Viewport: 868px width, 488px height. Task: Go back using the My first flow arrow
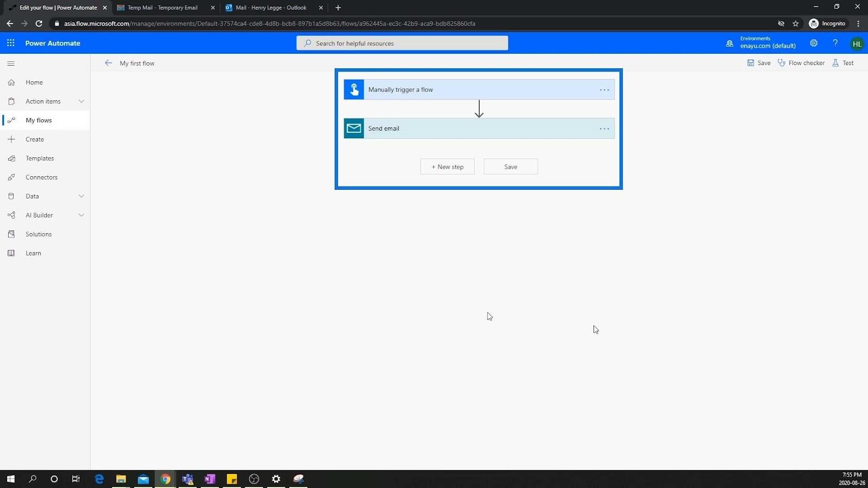pyautogui.click(x=108, y=63)
